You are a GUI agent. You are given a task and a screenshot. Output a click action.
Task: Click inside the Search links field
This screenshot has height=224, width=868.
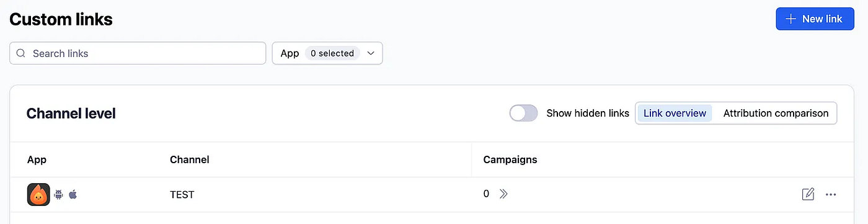(x=138, y=53)
